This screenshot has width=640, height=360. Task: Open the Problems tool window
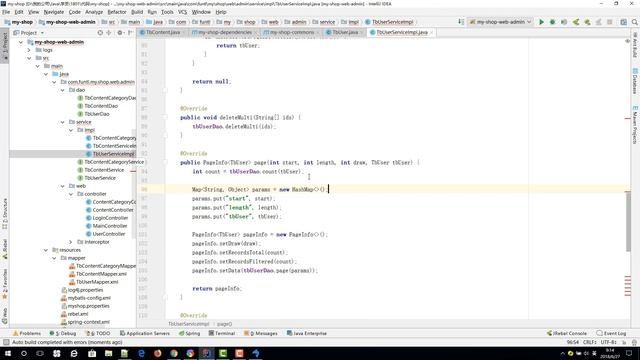27,333
